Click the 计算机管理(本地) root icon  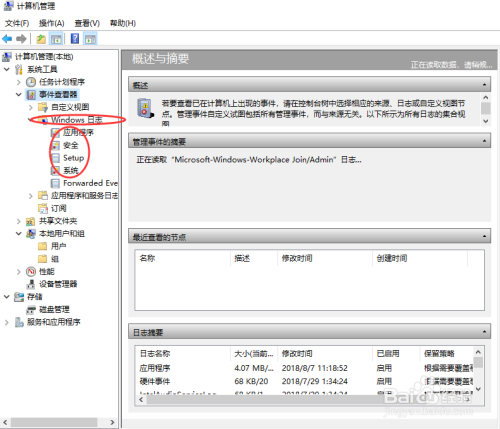coord(7,57)
